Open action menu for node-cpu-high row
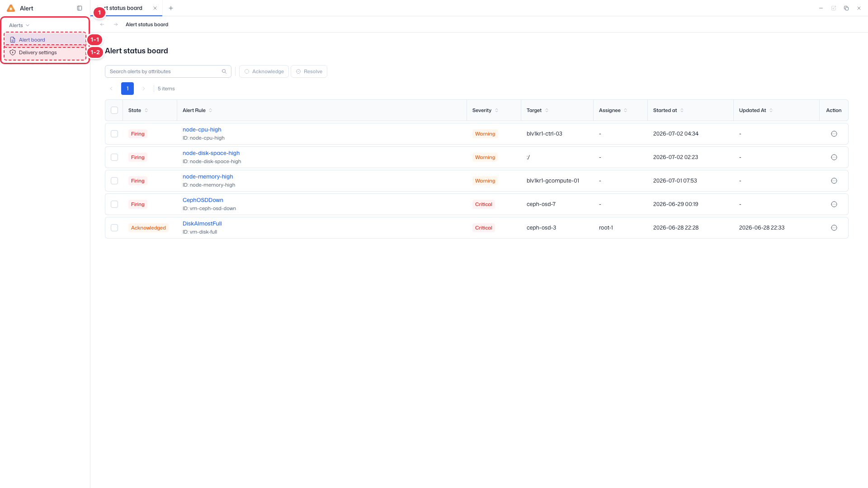Image resolution: width=868 pixels, height=488 pixels. pos(834,134)
